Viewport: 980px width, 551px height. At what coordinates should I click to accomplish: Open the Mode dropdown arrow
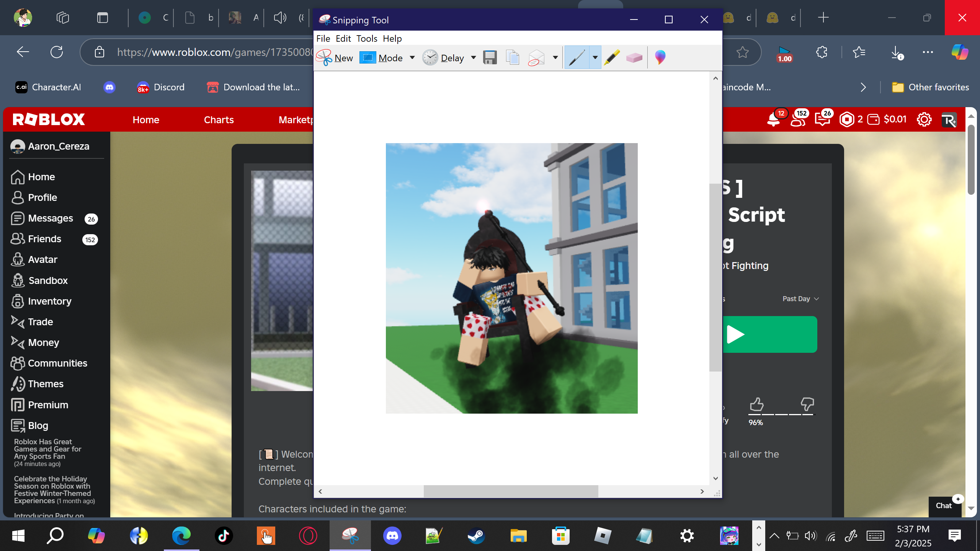click(x=412, y=58)
